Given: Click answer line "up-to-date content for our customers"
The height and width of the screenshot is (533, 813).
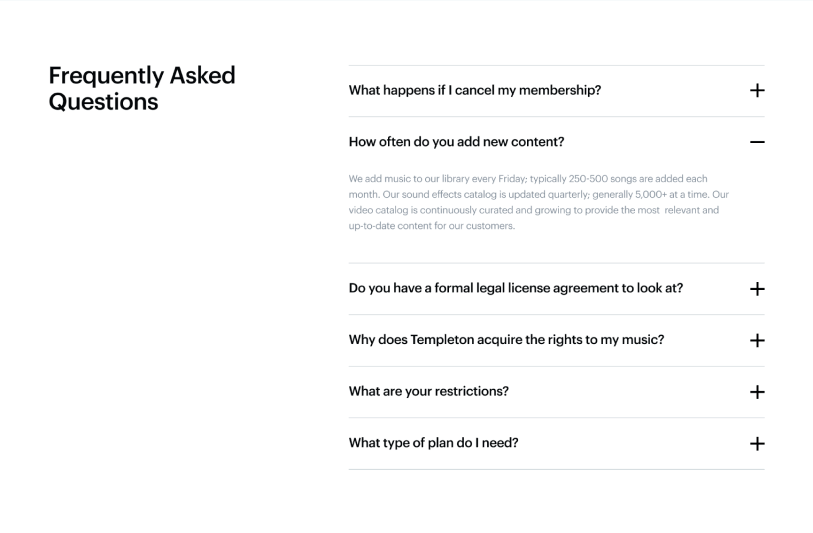Looking at the screenshot, I should [431, 226].
